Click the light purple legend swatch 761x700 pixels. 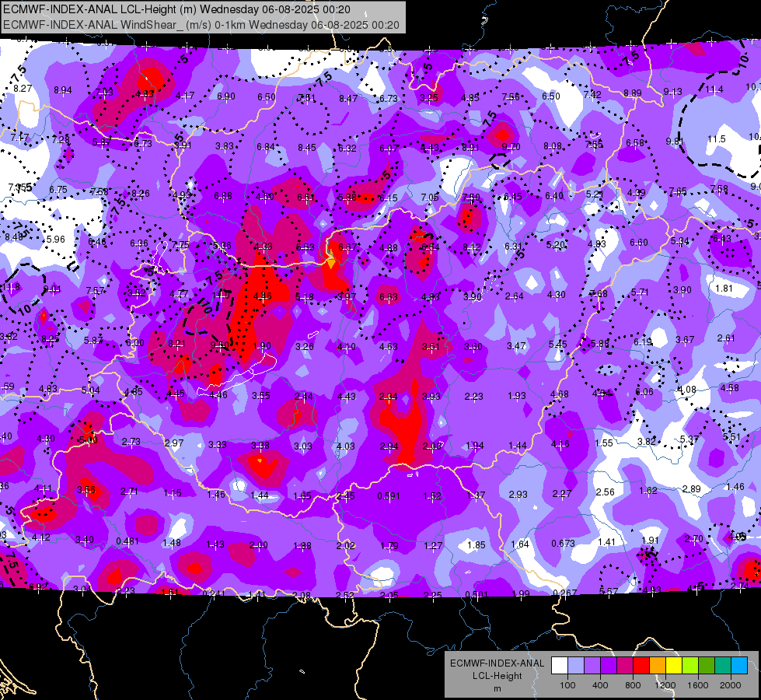click(x=592, y=666)
